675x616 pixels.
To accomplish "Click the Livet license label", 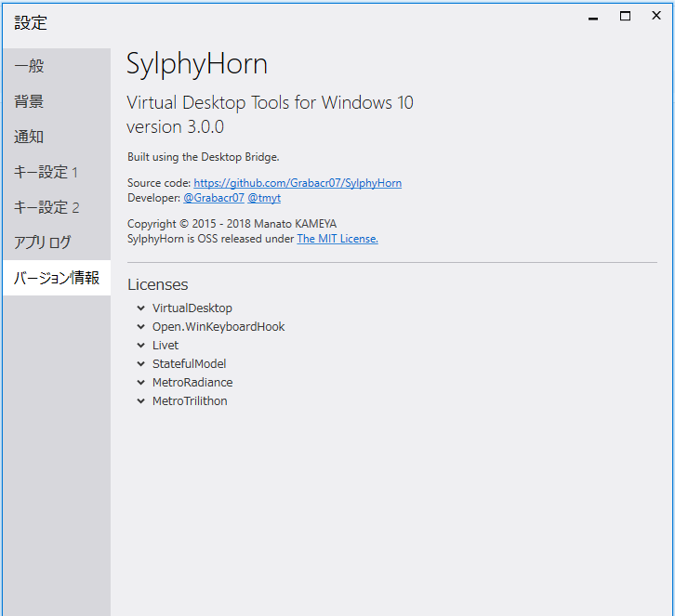I will pos(165,345).
